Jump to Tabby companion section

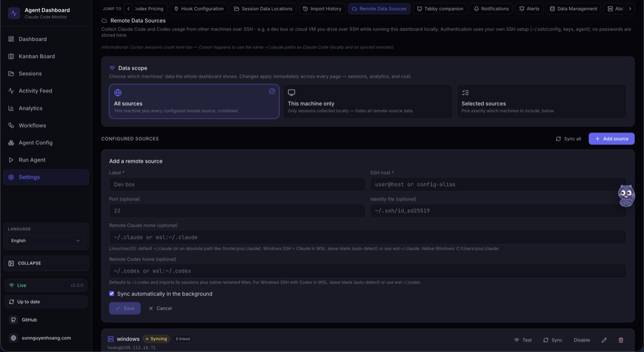pos(440,9)
